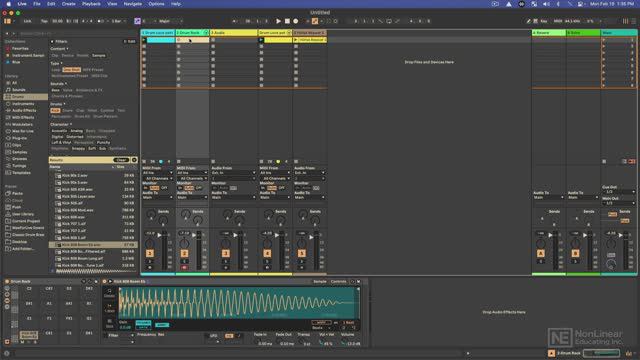This screenshot has width=640, height=360.
Task: Open MIDI Effects category in browser
Action: (23, 118)
